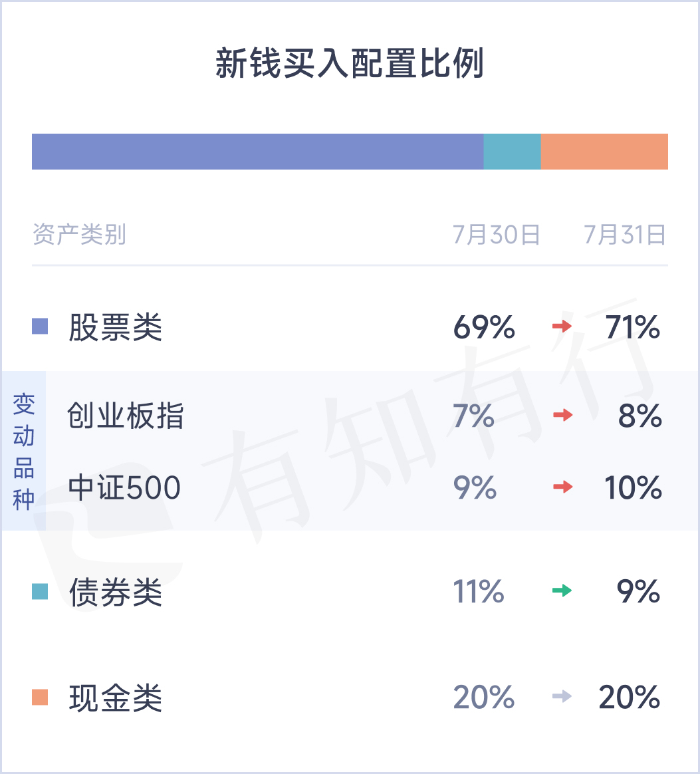Click the red arrow in 股票类 row

point(562,326)
